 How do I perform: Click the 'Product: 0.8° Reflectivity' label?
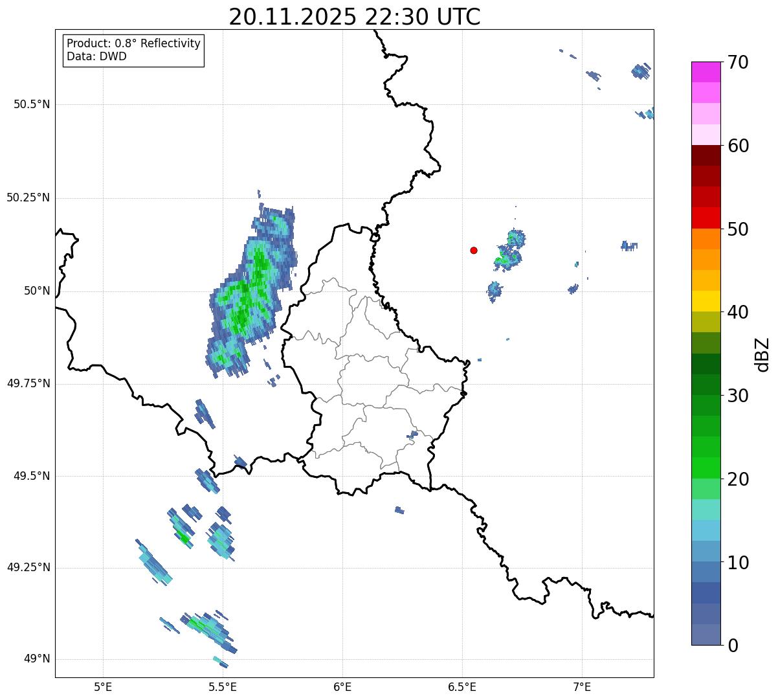(x=134, y=43)
